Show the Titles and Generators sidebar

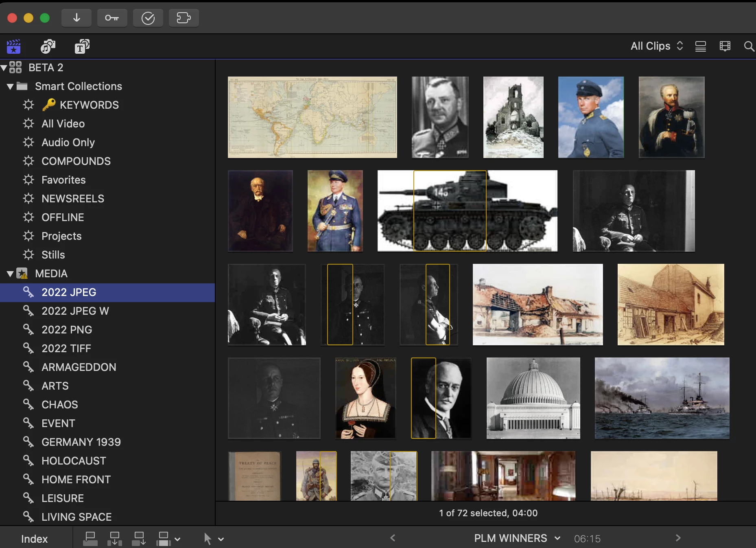82,46
